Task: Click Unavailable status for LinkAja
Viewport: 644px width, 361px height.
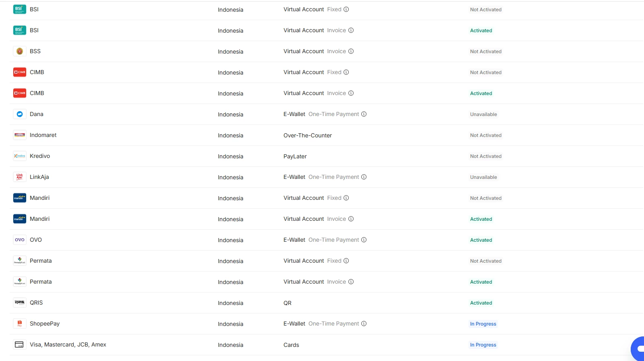Action: click(483, 177)
